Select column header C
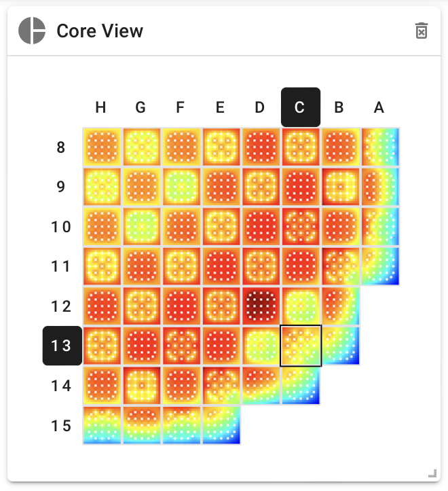 tap(301, 107)
